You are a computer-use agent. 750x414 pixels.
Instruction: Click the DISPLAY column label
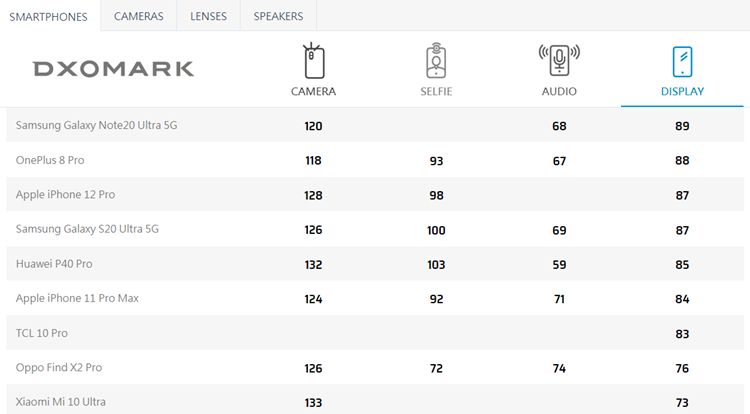click(x=682, y=91)
